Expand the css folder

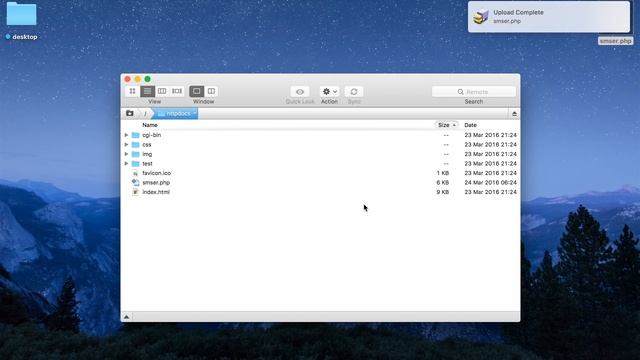coord(127,144)
